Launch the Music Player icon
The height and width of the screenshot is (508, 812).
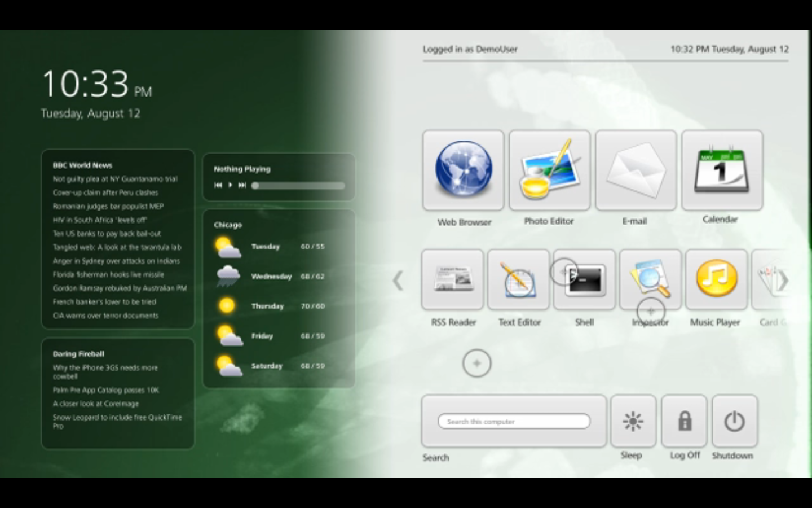pos(716,279)
